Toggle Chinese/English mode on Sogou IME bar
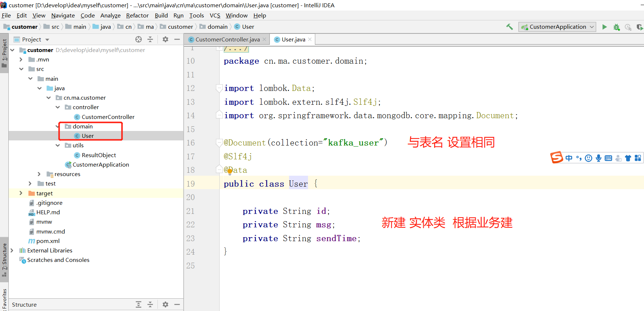Image resolution: width=644 pixels, height=311 pixels. tap(569, 158)
